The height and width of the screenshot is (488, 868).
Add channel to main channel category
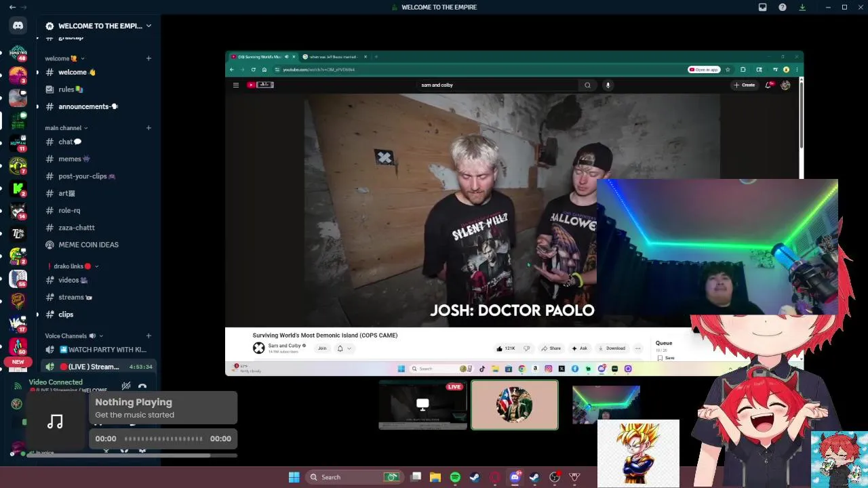pos(149,127)
